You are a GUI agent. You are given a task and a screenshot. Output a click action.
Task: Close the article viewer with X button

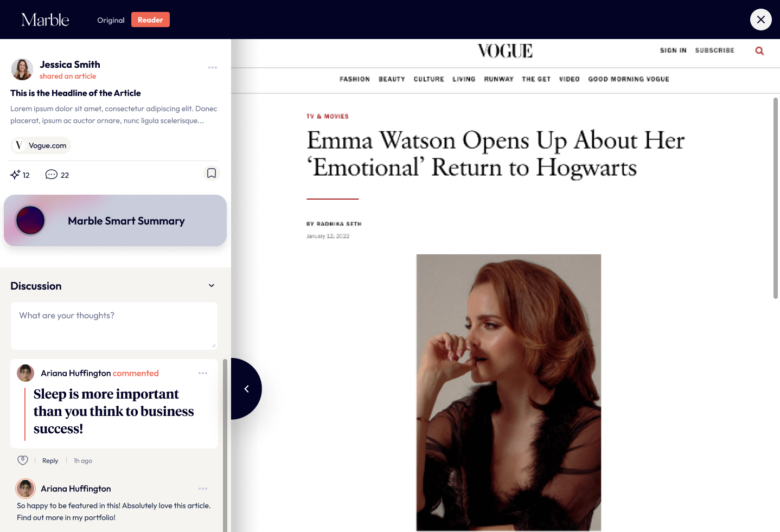[761, 20]
